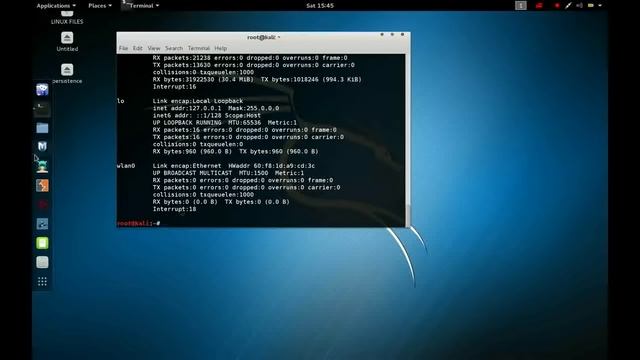
Task: Open the persistence drive desktop icon
Action: 67,73
